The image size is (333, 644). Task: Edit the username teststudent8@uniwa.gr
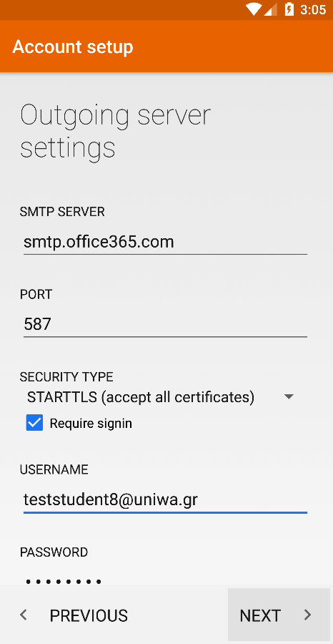point(165,499)
